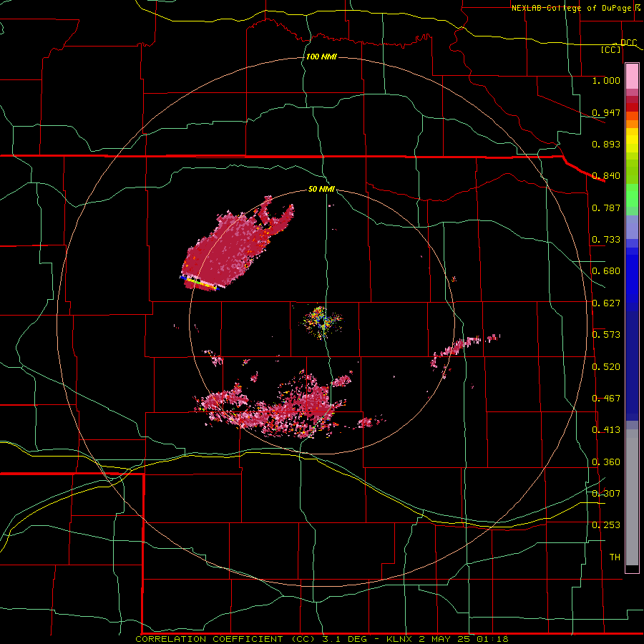Click the 1.000 color scale value

coord(606,80)
